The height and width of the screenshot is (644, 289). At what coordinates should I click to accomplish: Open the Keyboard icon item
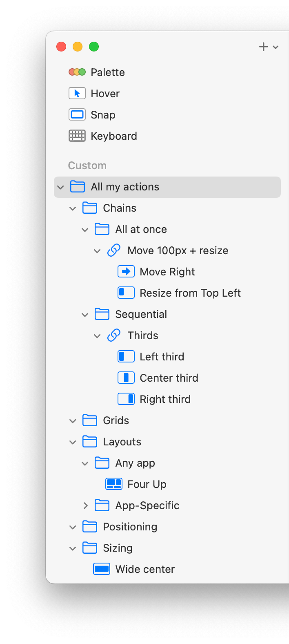77,136
